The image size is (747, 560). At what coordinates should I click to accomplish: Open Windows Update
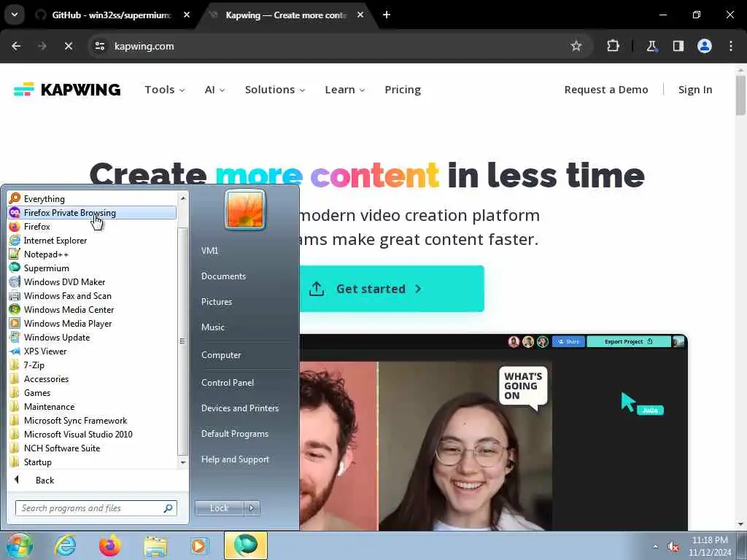(x=57, y=337)
